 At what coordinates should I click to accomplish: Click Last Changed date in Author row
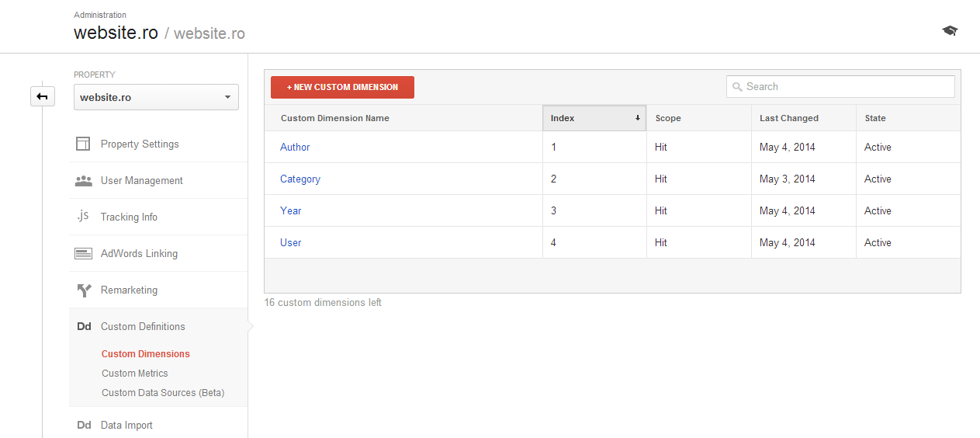click(788, 147)
